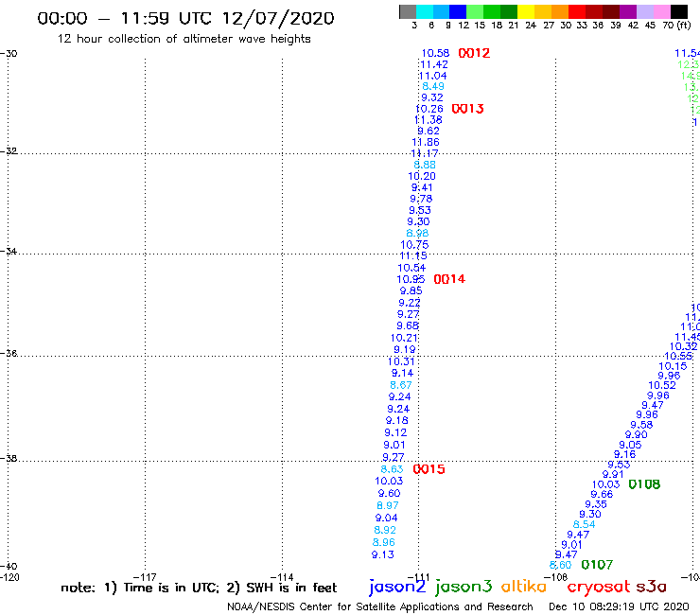Click the wave height value 9.05
The width and height of the screenshot is (700, 615).
click(x=630, y=445)
